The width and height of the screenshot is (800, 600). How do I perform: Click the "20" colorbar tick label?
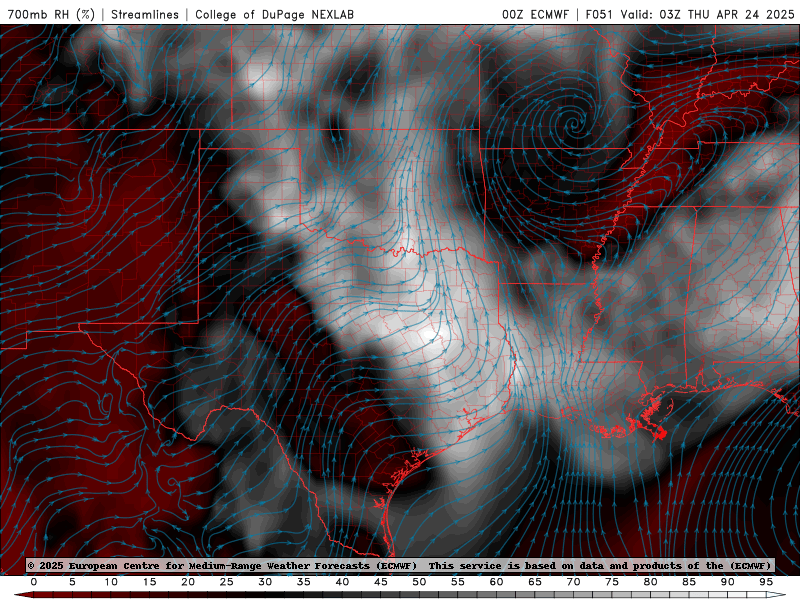[188, 582]
